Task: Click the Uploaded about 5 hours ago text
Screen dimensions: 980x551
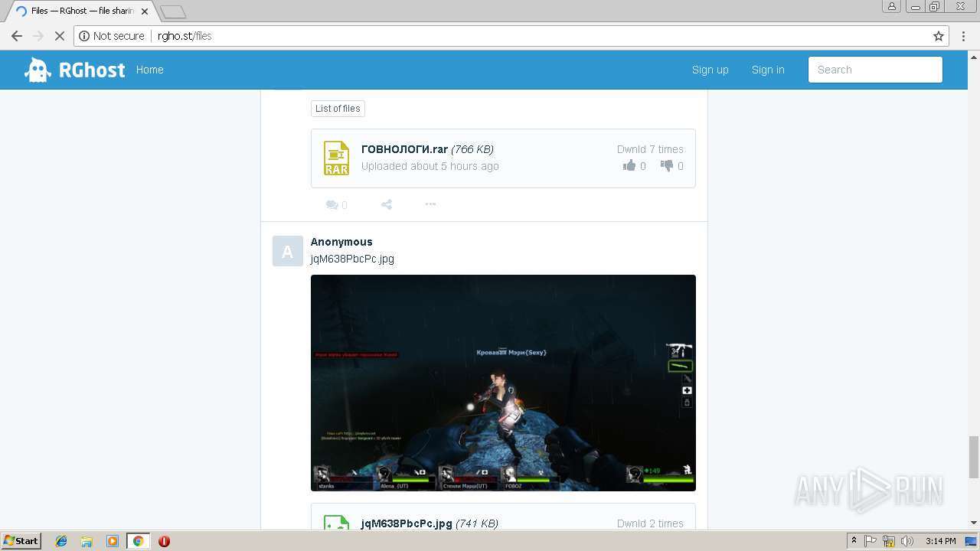Action: 430,166
